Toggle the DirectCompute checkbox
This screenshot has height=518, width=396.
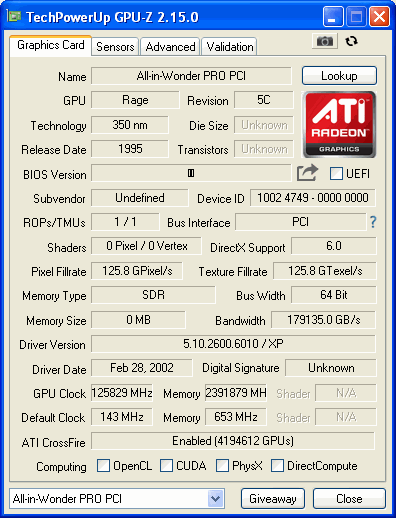coord(277,465)
